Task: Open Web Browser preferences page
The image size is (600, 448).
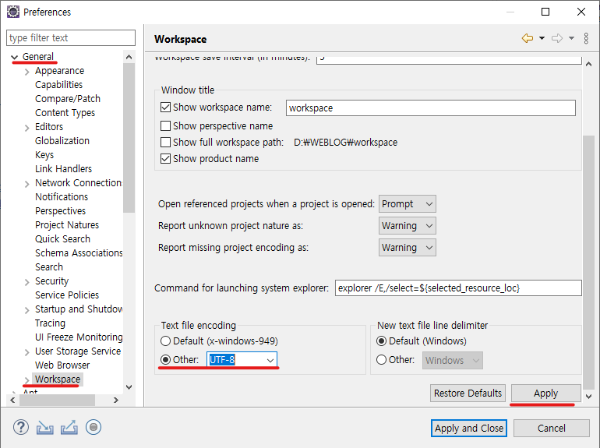Action: [62, 365]
